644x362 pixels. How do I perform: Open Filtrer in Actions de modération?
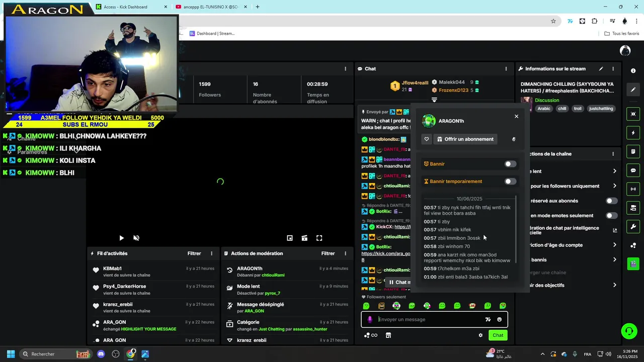coord(328,253)
